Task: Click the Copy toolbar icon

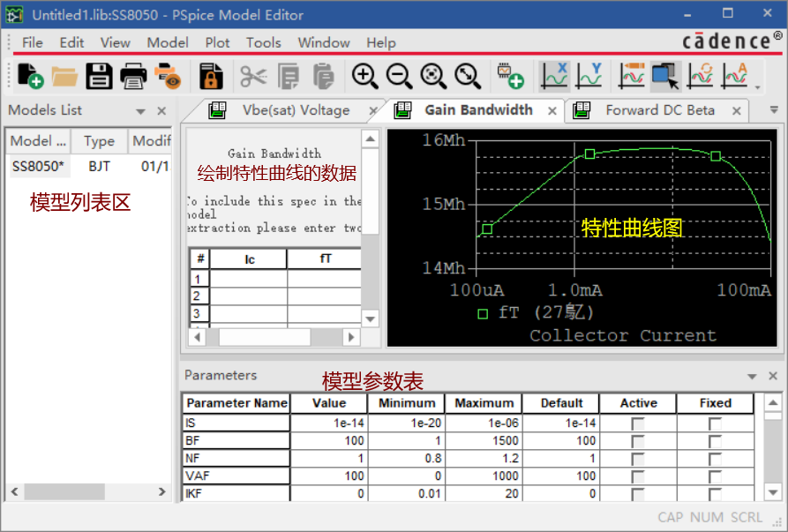Action: 289,77
